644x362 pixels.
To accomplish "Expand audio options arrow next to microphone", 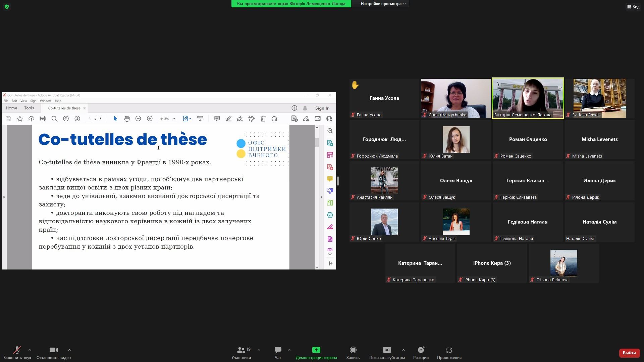I will (30, 350).
